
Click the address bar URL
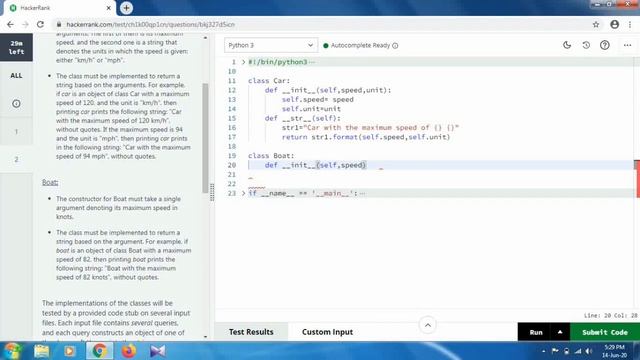(x=151, y=24)
